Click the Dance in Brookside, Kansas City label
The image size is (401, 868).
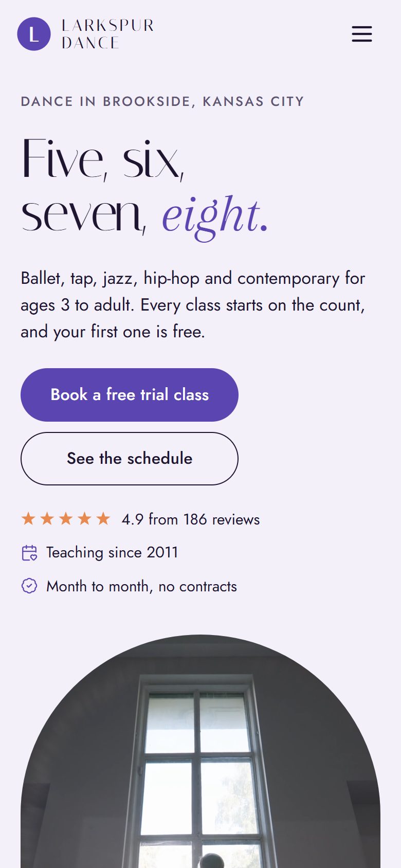pos(162,101)
